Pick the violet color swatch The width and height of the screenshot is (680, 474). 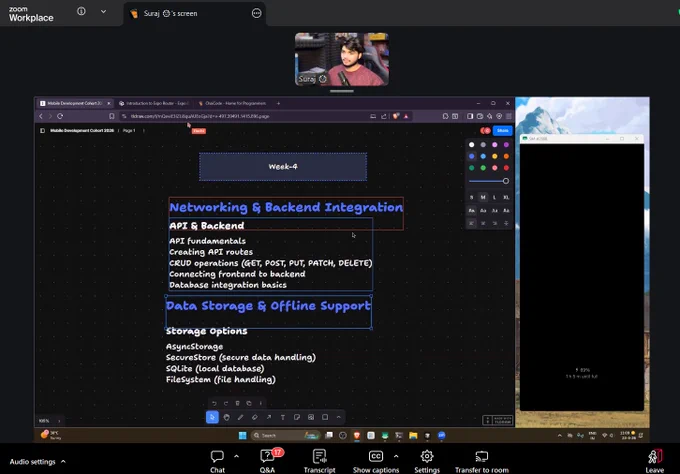tap(506, 145)
